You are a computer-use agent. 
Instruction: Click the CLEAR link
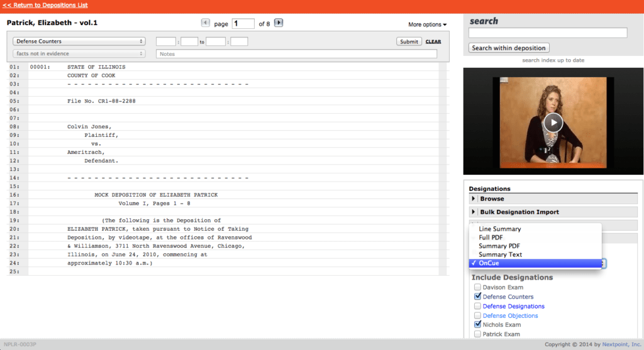tap(433, 42)
